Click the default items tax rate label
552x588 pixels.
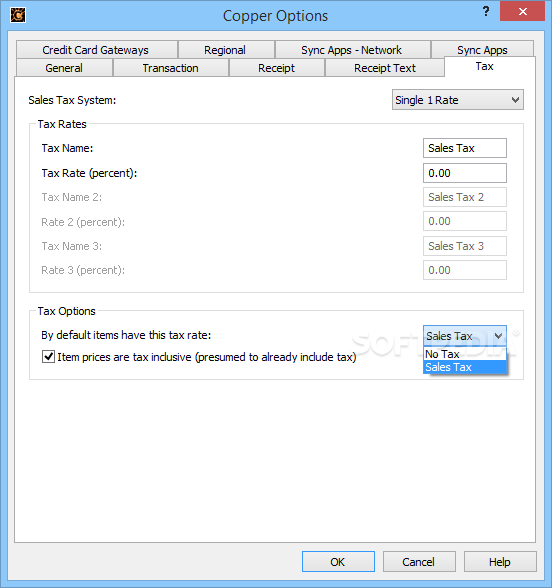point(126,335)
